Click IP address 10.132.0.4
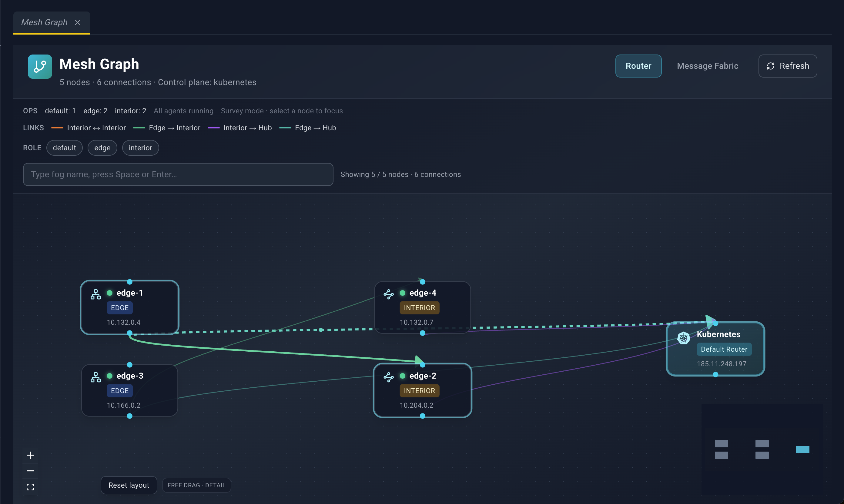844x504 pixels. coord(124,322)
